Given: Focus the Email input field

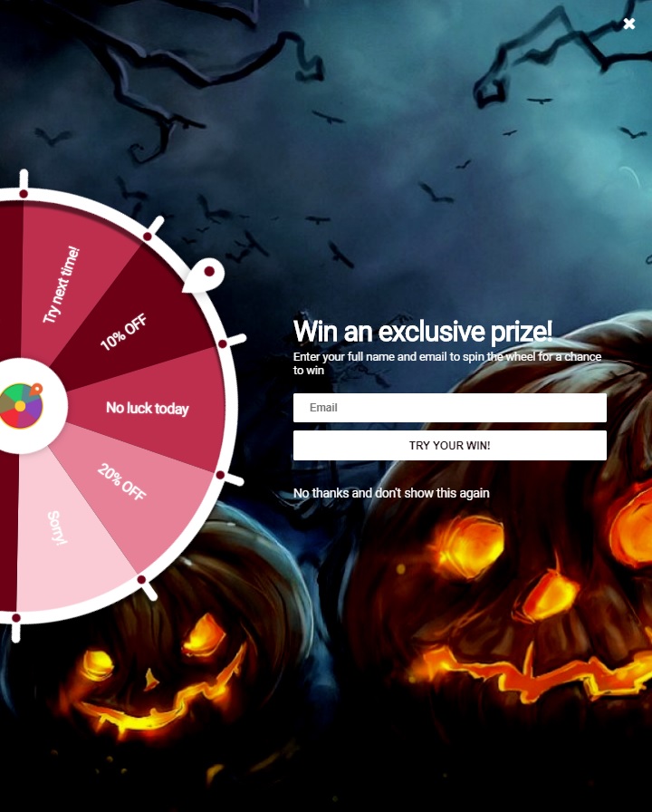Looking at the screenshot, I should click(450, 408).
